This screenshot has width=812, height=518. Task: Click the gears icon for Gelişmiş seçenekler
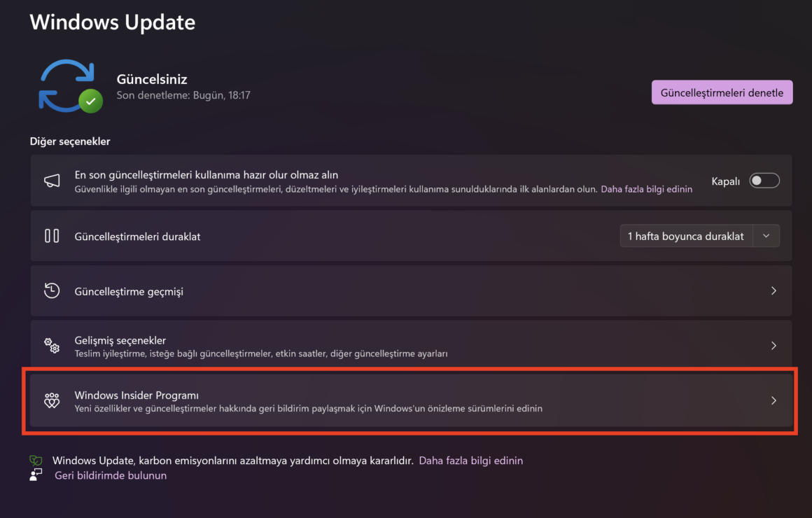(52, 346)
